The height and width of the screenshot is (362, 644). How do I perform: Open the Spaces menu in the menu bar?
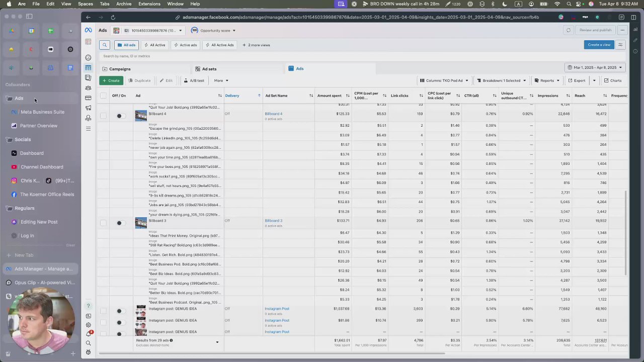[86, 4]
